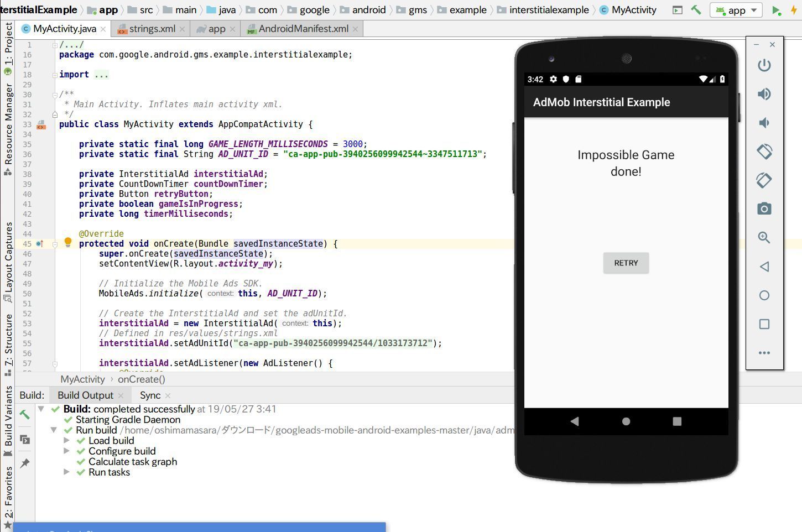Select the Calculate task graph row
The width and height of the screenshot is (802, 532).
133,462
